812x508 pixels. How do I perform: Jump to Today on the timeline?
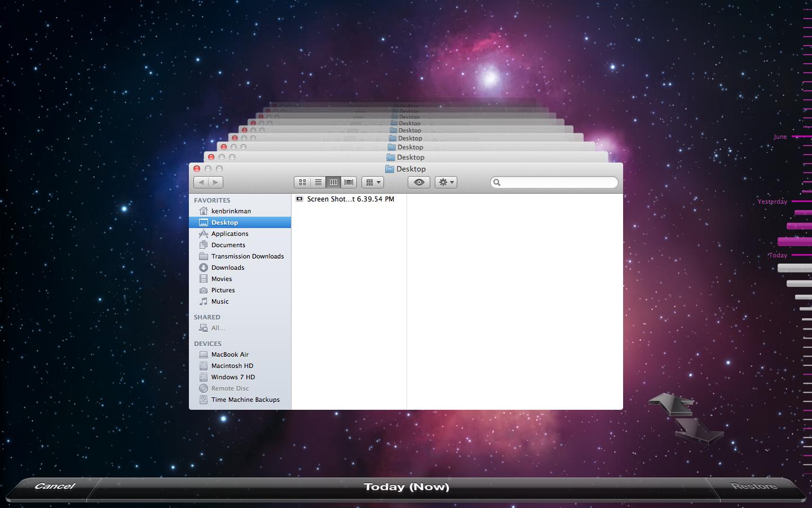pos(778,255)
